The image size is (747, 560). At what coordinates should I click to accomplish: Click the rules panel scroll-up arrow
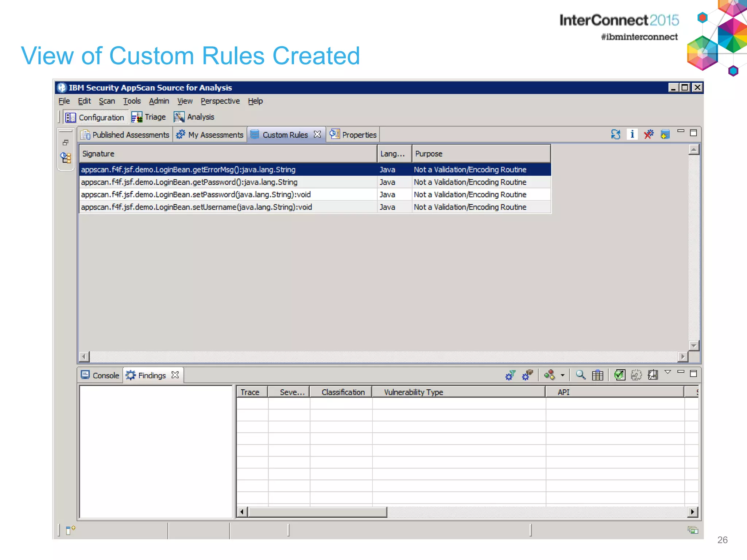click(694, 149)
